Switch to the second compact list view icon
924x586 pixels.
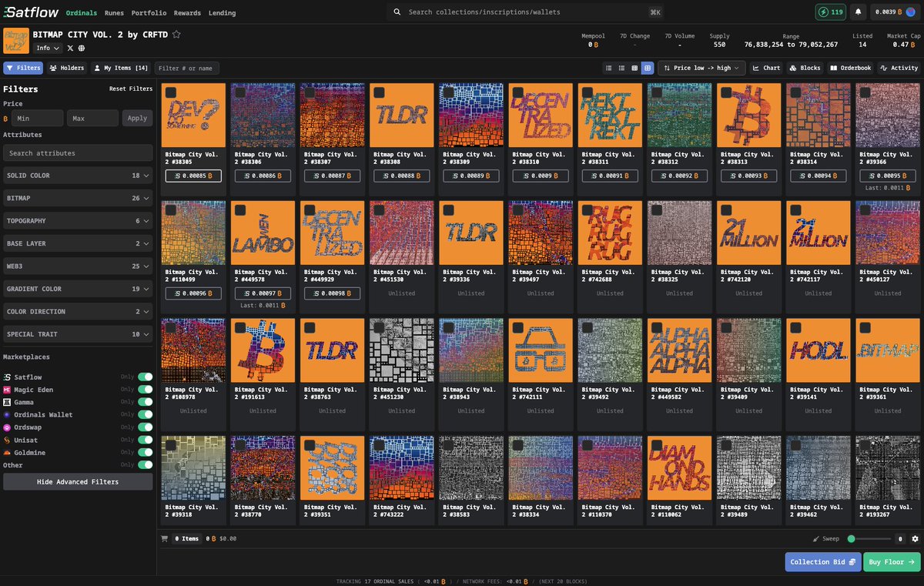coord(621,68)
